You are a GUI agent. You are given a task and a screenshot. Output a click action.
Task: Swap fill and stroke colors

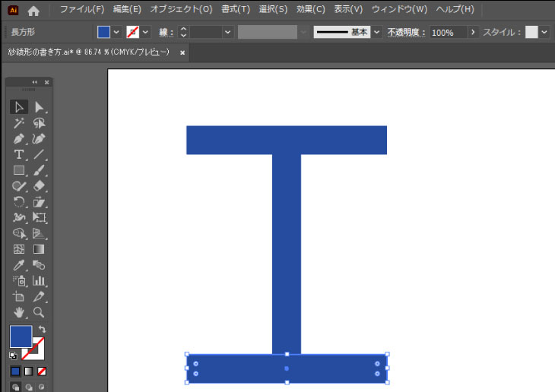click(42, 330)
